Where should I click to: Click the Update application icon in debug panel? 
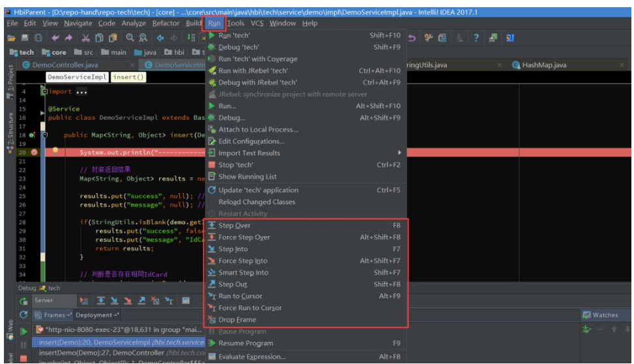[24, 314]
